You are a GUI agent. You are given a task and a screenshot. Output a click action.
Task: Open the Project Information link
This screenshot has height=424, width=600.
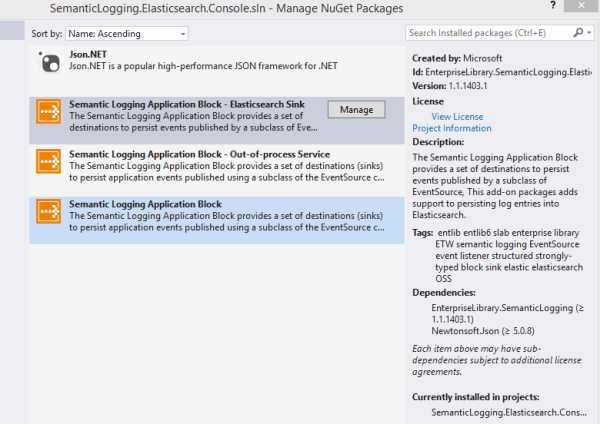[x=452, y=128]
